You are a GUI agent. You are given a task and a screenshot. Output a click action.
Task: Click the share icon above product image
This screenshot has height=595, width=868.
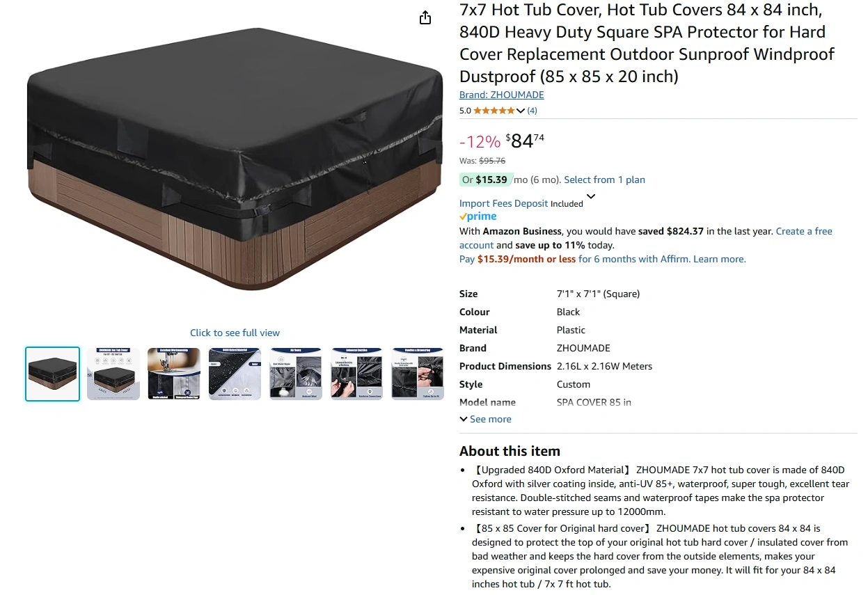click(425, 17)
